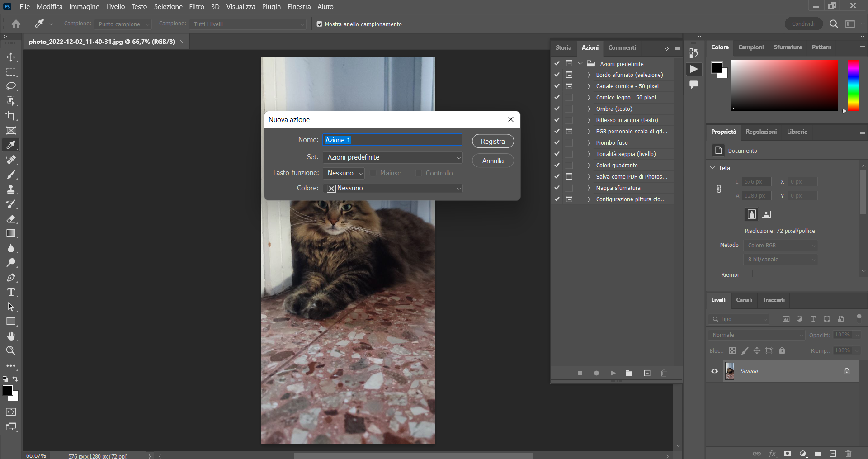
Task: Click the record button in Actions panel
Action: [x=596, y=373]
